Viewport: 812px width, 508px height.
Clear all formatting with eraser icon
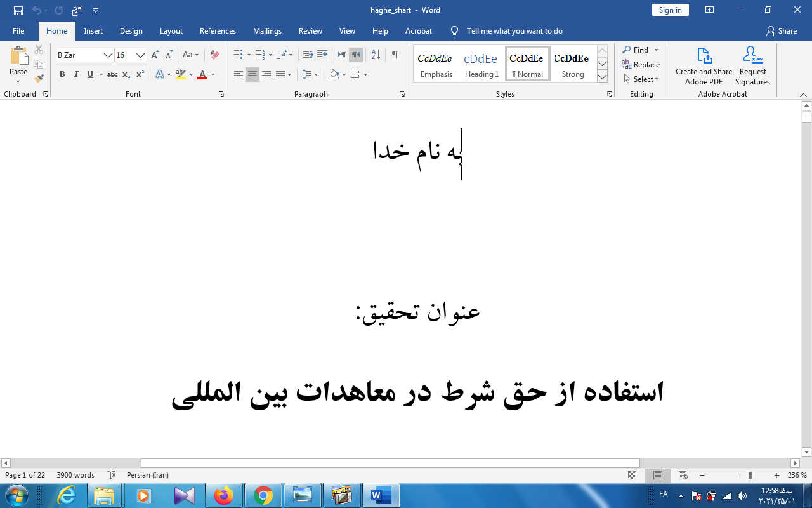point(214,55)
